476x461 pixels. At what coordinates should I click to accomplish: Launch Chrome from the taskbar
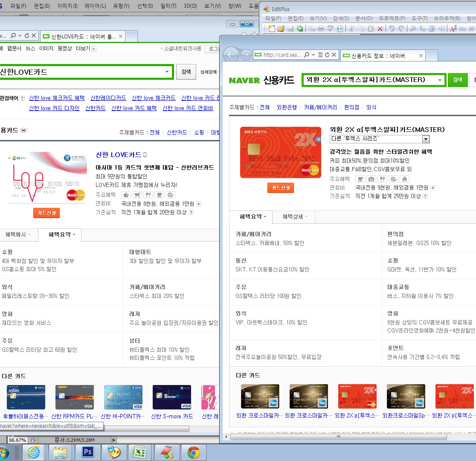coord(194,452)
